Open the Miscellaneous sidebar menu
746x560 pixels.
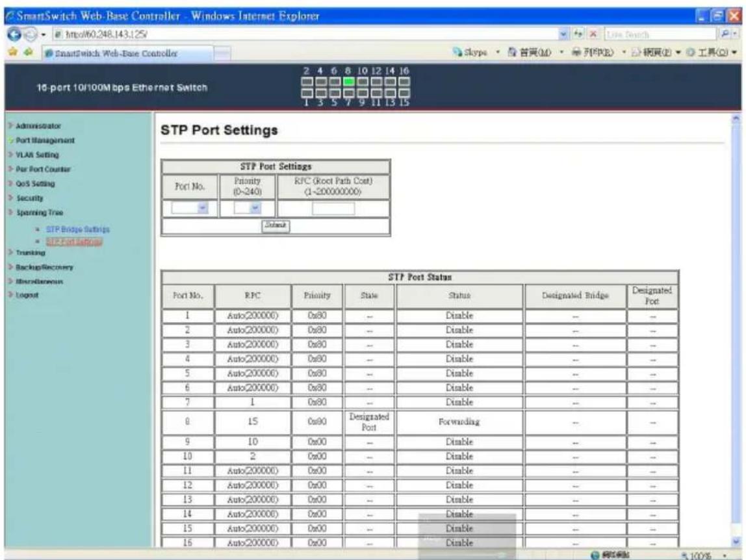point(39,282)
